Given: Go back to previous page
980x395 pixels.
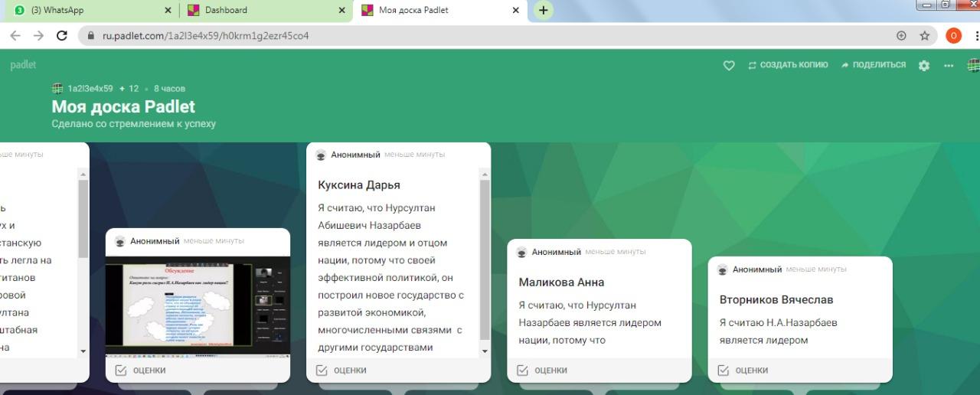Looking at the screenshot, I should pyautogui.click(x=15, y=36).
